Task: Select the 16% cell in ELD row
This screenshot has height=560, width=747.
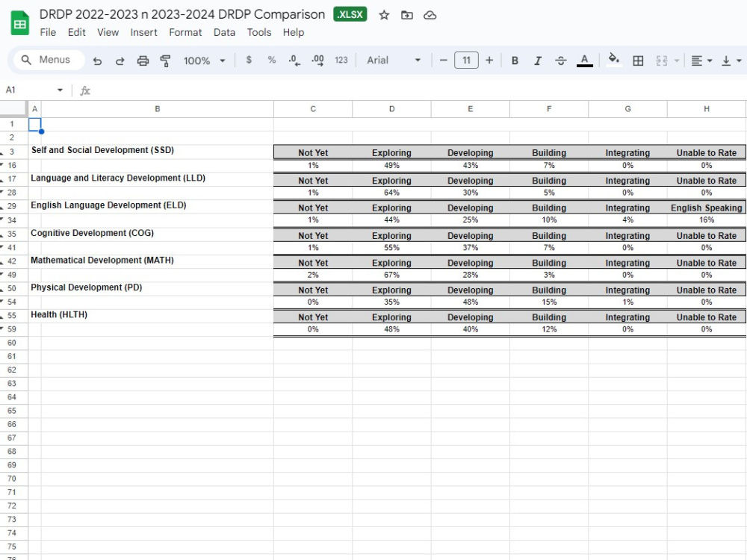Action: [707, 220]
